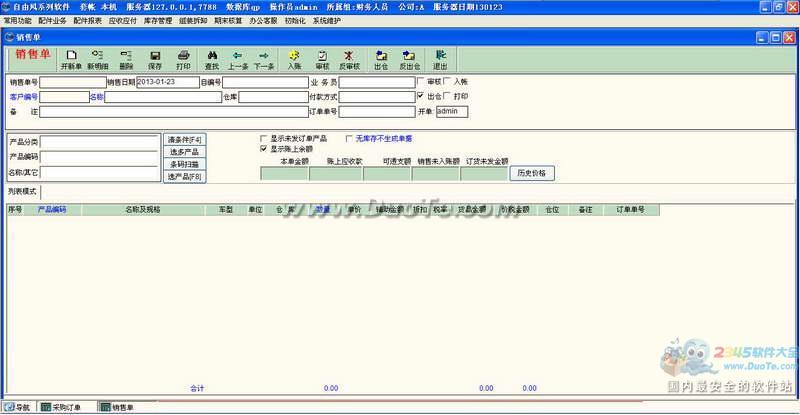Click the 名称/其它 input field
Image resolution: width=800 pixels, height=415 pixels.
100,173
